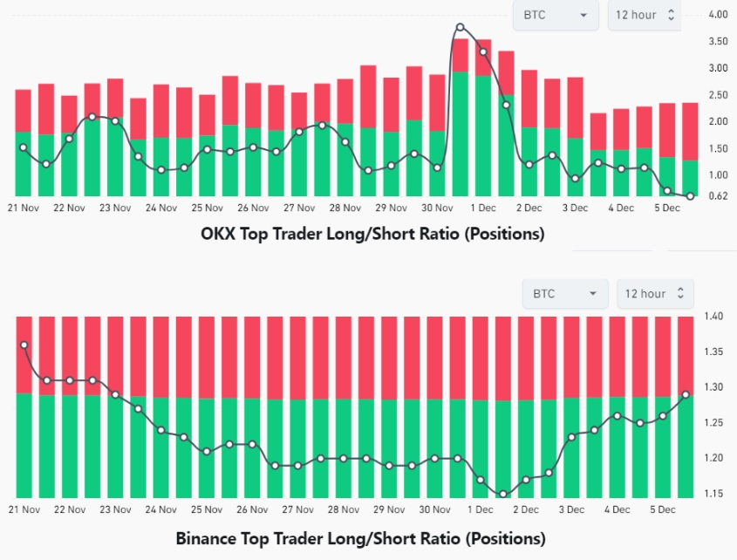Viewport: 737px width, 560px height.
Task: Select the OKX peak ratio data point
Action: click(461, 27)
